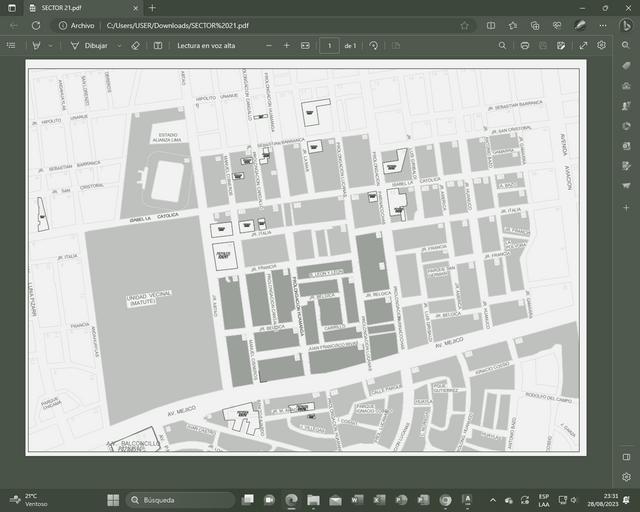Zoom out with the minus button
The width and height of the screenshot is (640, 512).
(269, 45)
